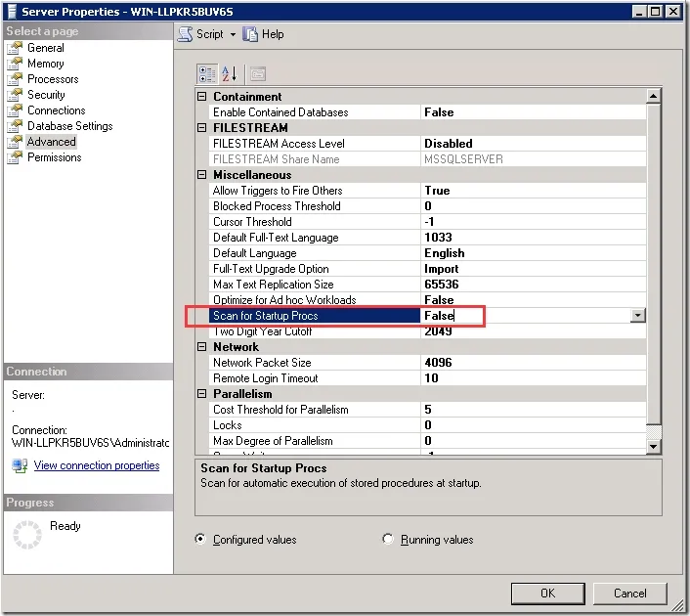Select the Security page

46,95
